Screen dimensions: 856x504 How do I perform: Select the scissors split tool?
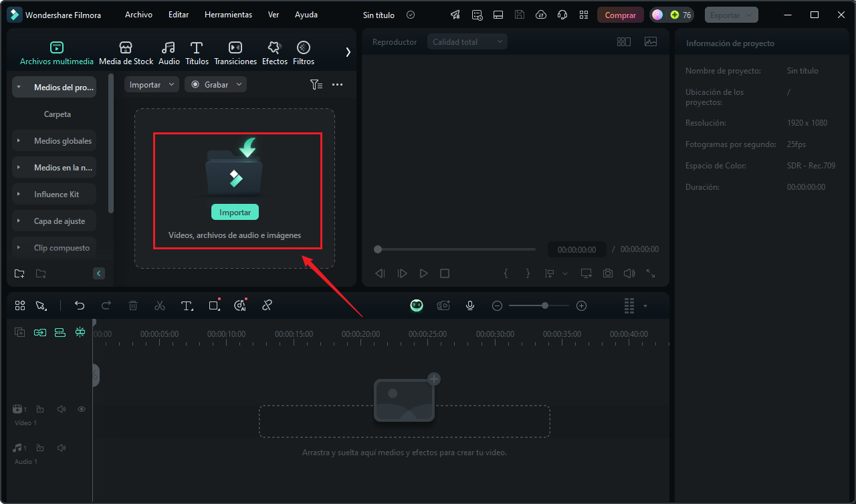(159, 305)
